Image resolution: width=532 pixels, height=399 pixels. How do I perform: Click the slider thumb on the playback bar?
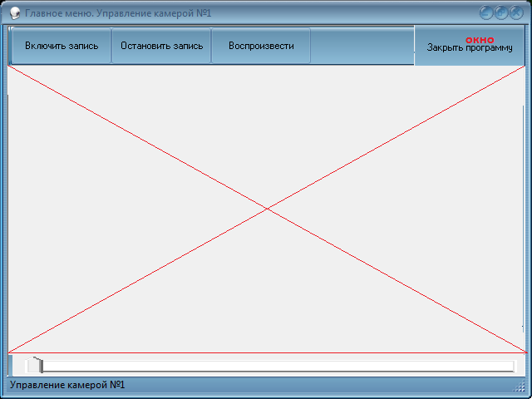pyautogui.click(x=35, y=365)
